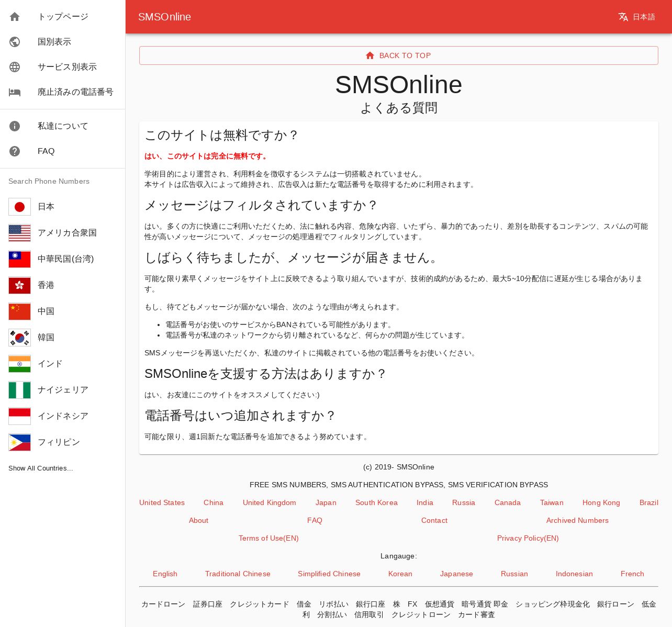Image resolution: width=672 pixels, height=627 pixels.
Task: Open the Contact footer link
Action: tap(434, 520)
